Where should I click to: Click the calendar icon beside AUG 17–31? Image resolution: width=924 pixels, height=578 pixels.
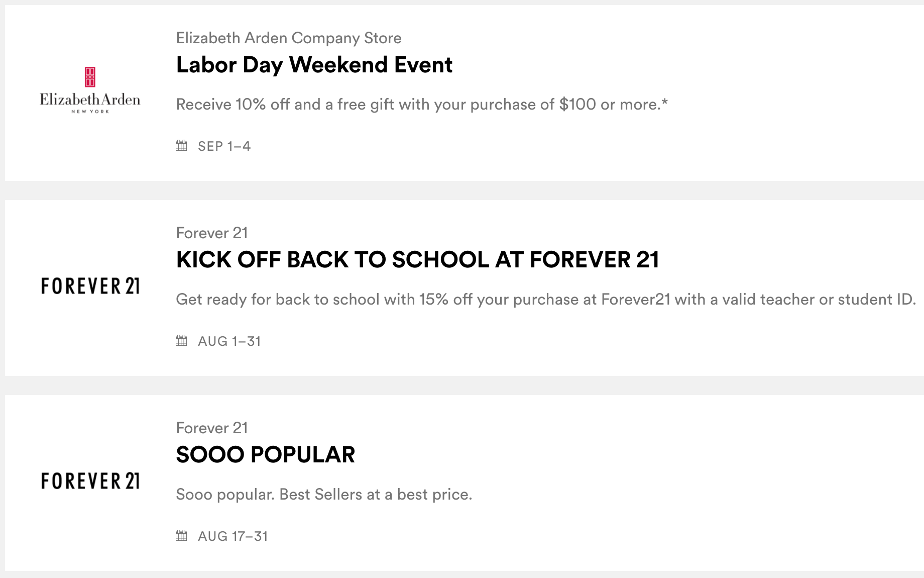[x=181, y=536]
